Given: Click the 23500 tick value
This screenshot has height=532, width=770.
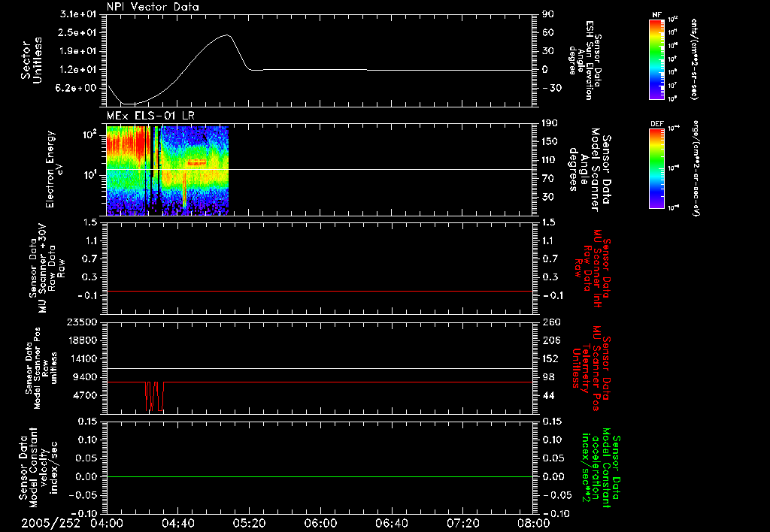Looking at the screenshot, I should tap(83, 322).
